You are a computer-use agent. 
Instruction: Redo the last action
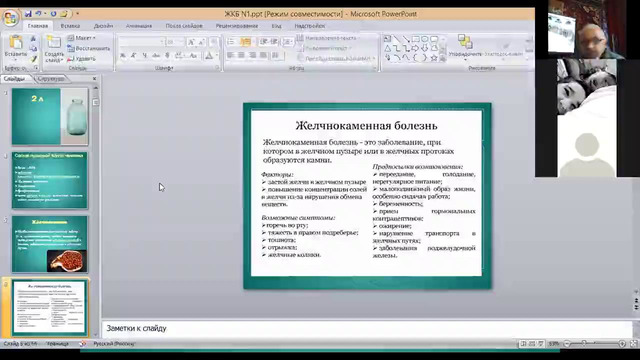[53, 13]
